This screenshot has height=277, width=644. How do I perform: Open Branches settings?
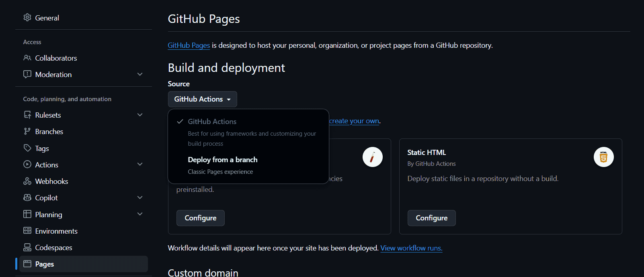coord(84,131)
